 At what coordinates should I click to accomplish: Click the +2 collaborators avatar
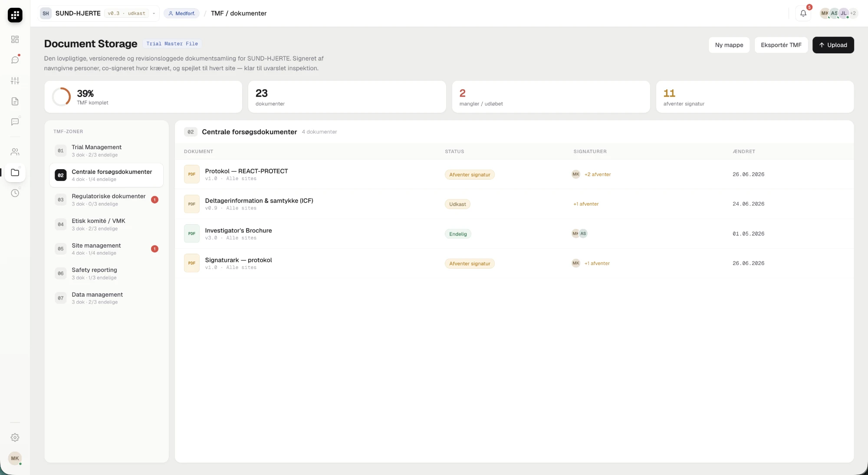[x=853, y=13]
